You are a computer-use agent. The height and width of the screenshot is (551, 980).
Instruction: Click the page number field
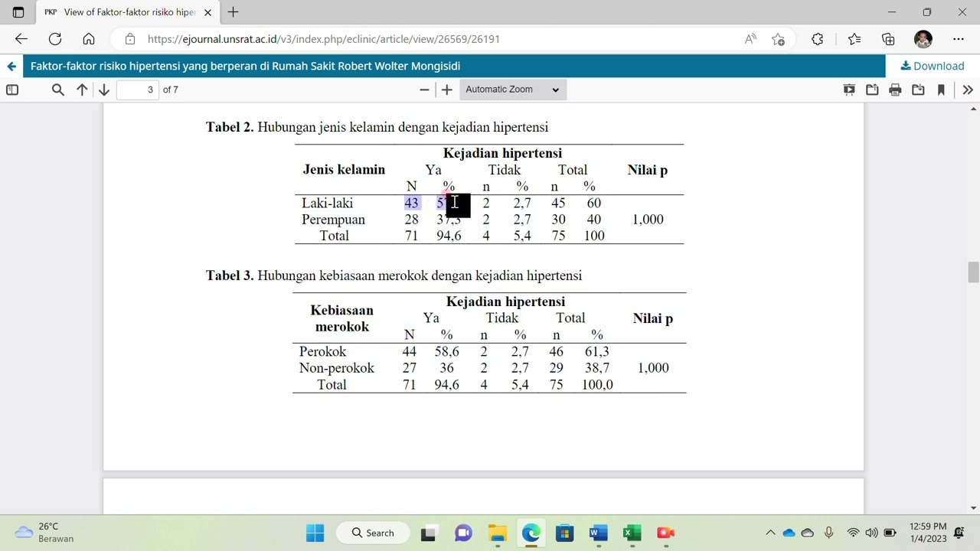click(x=137, y=90)
